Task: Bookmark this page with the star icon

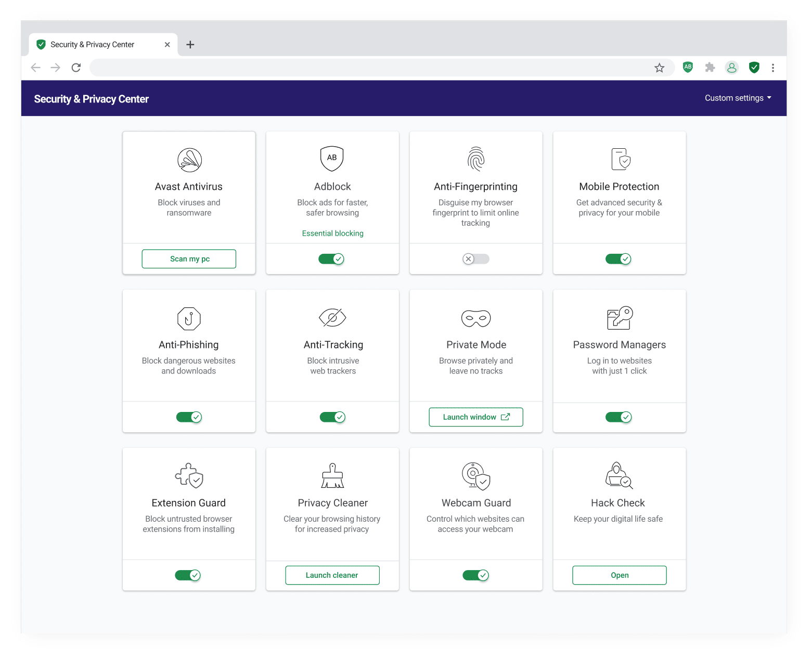Action: click(659, 68)
